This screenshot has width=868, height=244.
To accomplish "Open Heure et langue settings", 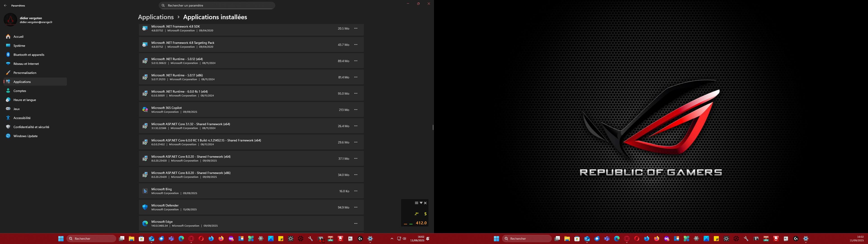I will click(x=35, y=100).
